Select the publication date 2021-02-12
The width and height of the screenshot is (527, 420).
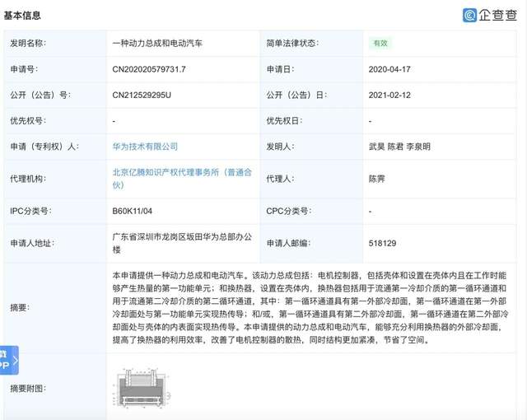click(x=389, y=95)
